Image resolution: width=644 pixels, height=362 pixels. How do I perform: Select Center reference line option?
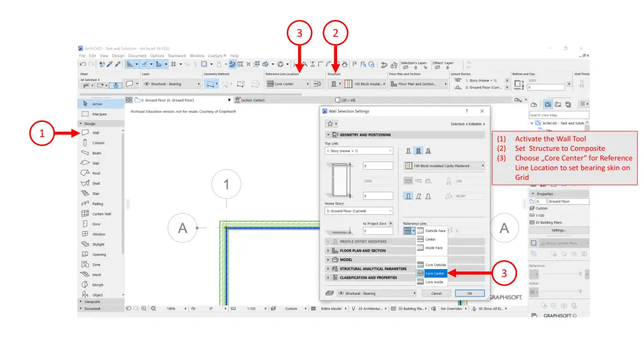(431, 239)
